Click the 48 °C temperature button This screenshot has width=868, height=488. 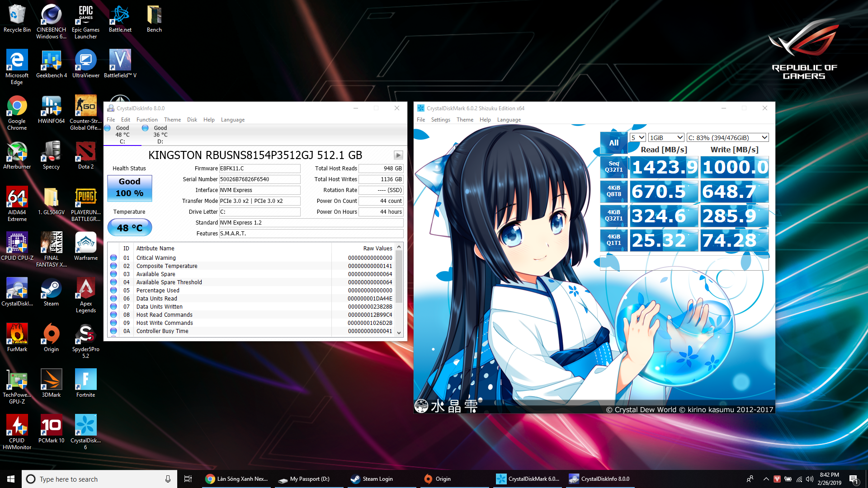pyautogui.click(x=129, y=228)
